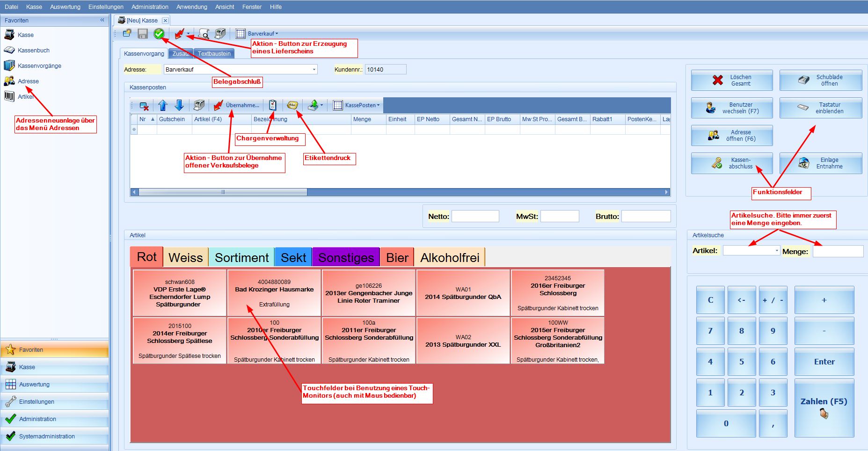This screenshot has width=868, height=451.
Task: Select the Kasse navigation group
Action: (54, 367)
